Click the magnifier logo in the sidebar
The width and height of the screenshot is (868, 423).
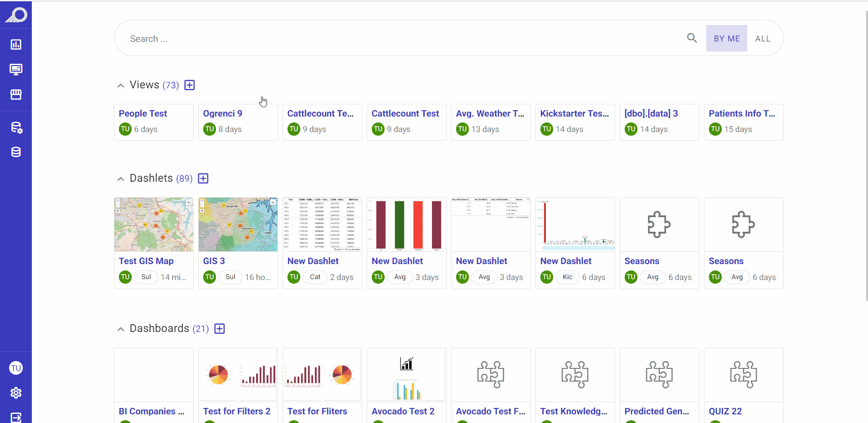coord(16,15)
